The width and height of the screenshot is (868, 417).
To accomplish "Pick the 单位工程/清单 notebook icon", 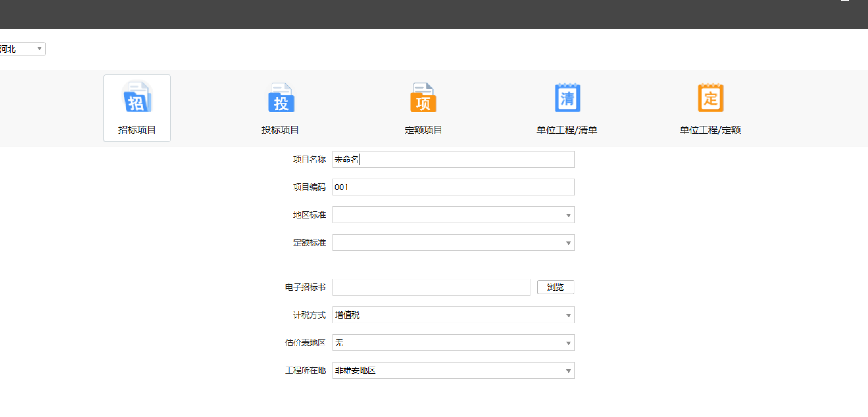I will [568, 97].
